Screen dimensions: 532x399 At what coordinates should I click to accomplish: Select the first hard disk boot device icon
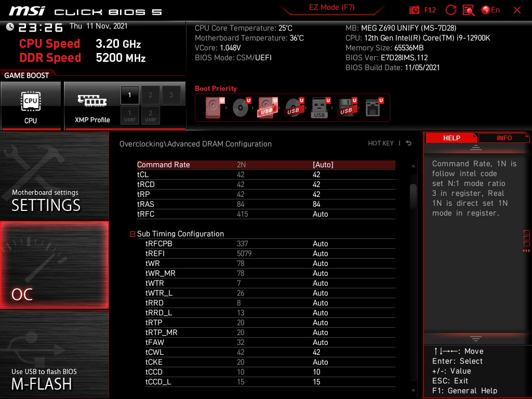click(215, 108)
